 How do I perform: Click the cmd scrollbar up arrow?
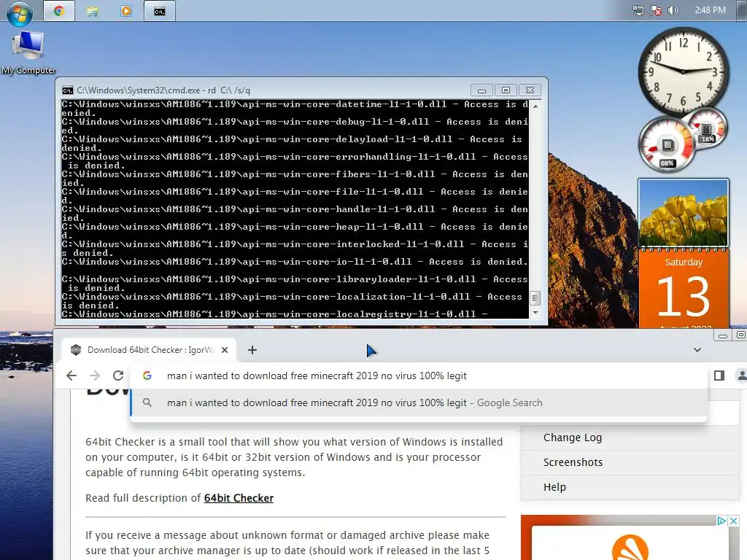[535, 106]
